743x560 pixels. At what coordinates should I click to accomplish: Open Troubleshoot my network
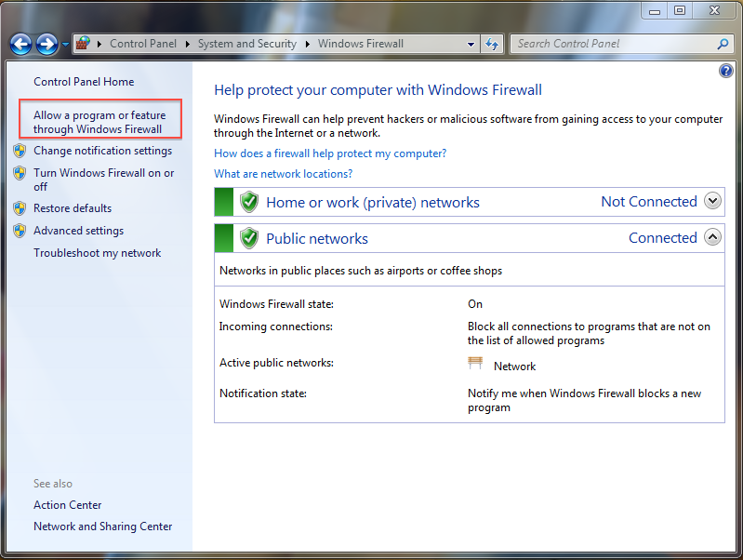(97, 253)
